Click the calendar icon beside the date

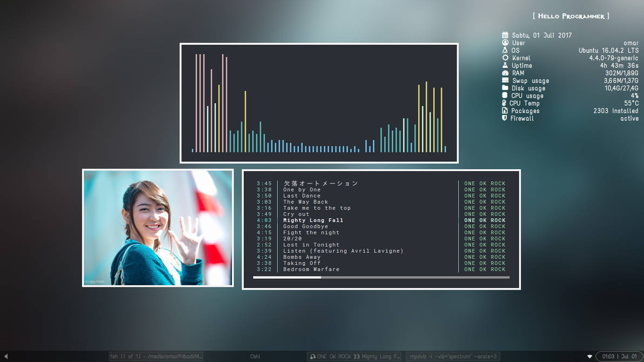coord(505,35)
